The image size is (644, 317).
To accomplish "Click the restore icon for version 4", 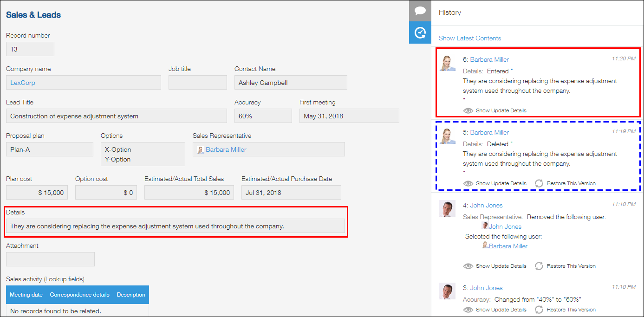I will click(x=539, y=266).
